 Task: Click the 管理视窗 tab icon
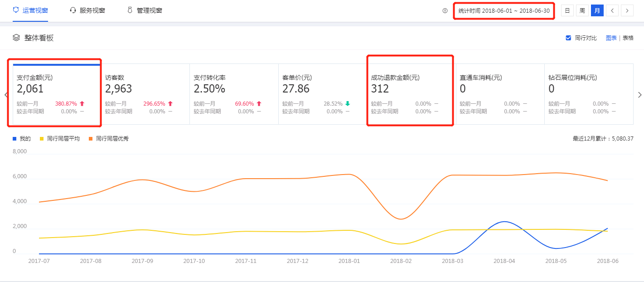[x=130, y=10]
